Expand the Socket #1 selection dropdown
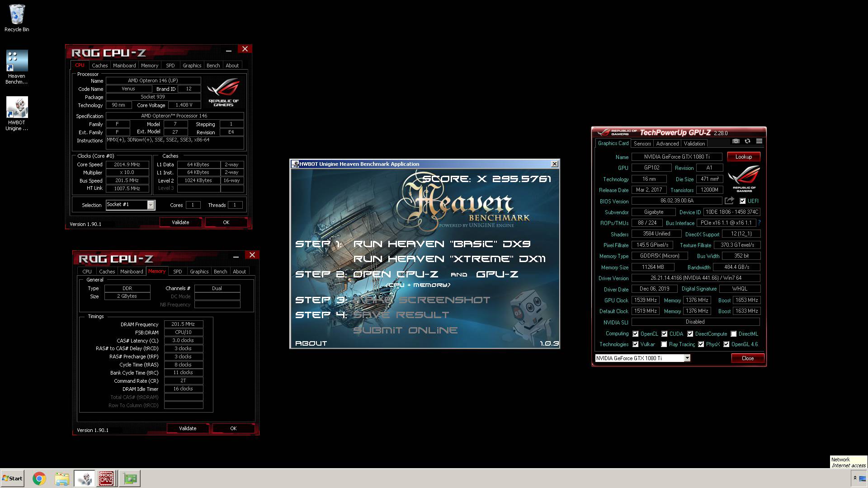This screenshot has width=868, height=488. pyautogui.click(x=151, y=205)
